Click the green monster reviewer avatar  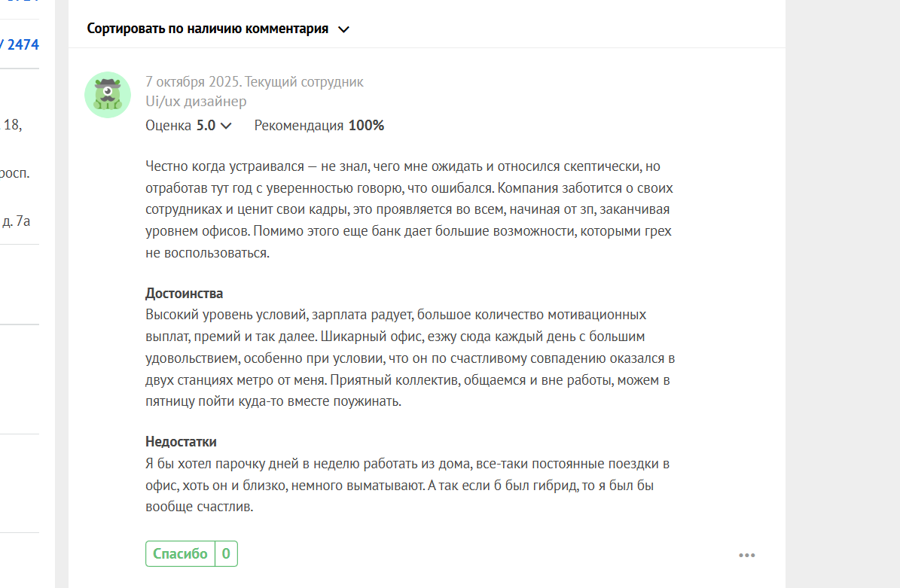tap(108, 95)
